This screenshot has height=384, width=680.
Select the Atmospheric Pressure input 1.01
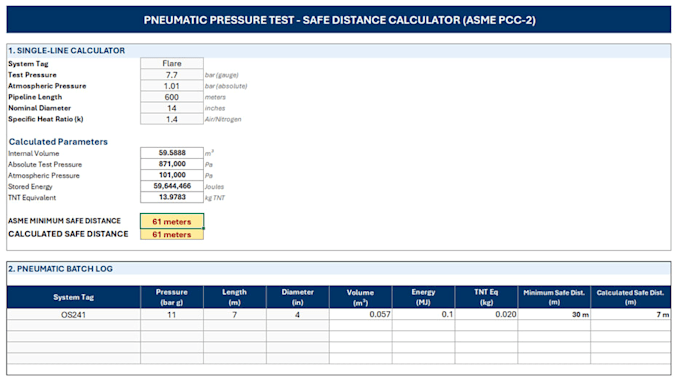(172, 86)
